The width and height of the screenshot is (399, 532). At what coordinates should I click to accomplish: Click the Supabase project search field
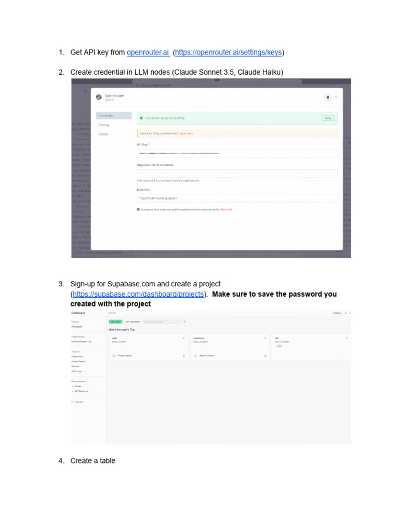click(x=162, y=322)
